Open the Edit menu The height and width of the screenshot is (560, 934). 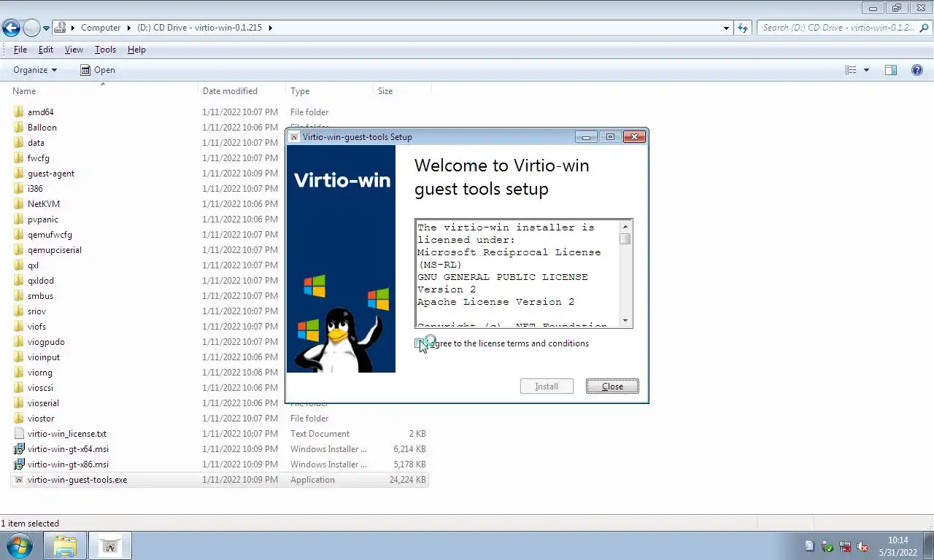click(x=46, y=50)
